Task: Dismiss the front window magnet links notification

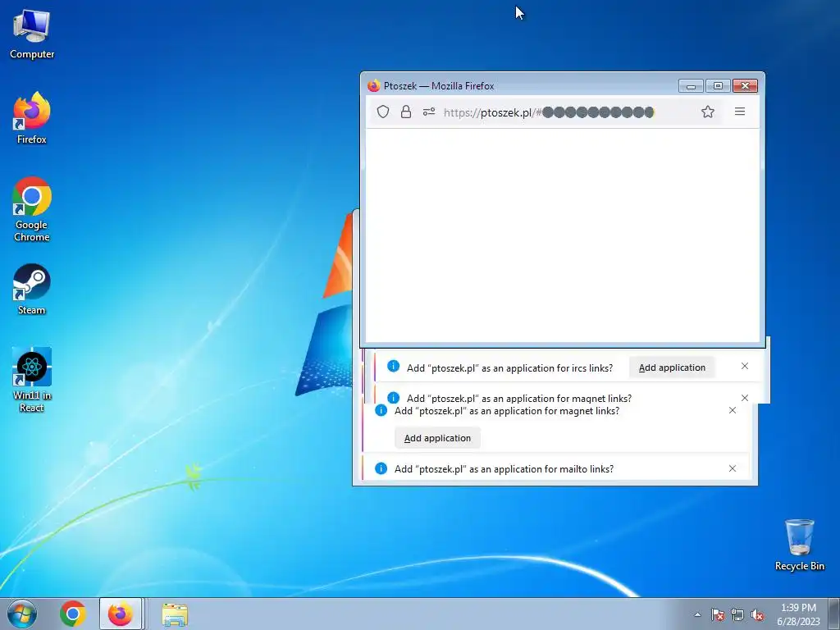Action: (x=745, y=398)
